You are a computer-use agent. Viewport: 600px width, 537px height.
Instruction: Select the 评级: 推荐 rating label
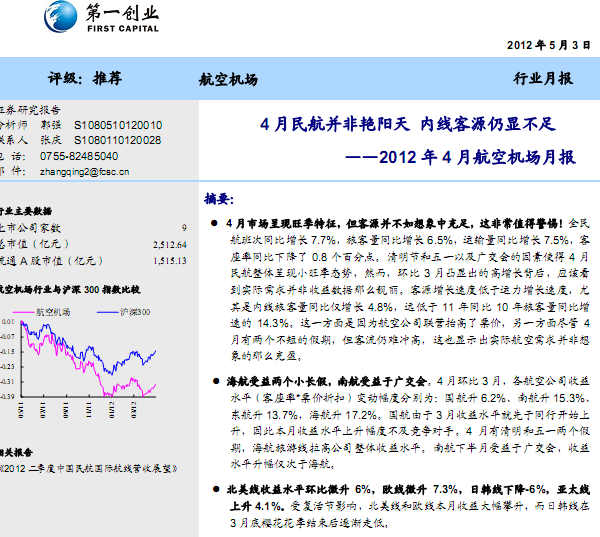tap(85, 77)
